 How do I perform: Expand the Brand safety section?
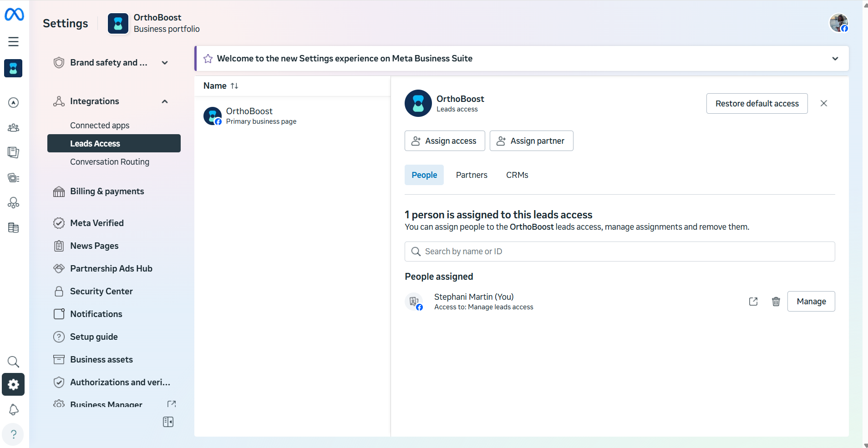[164, 62]
